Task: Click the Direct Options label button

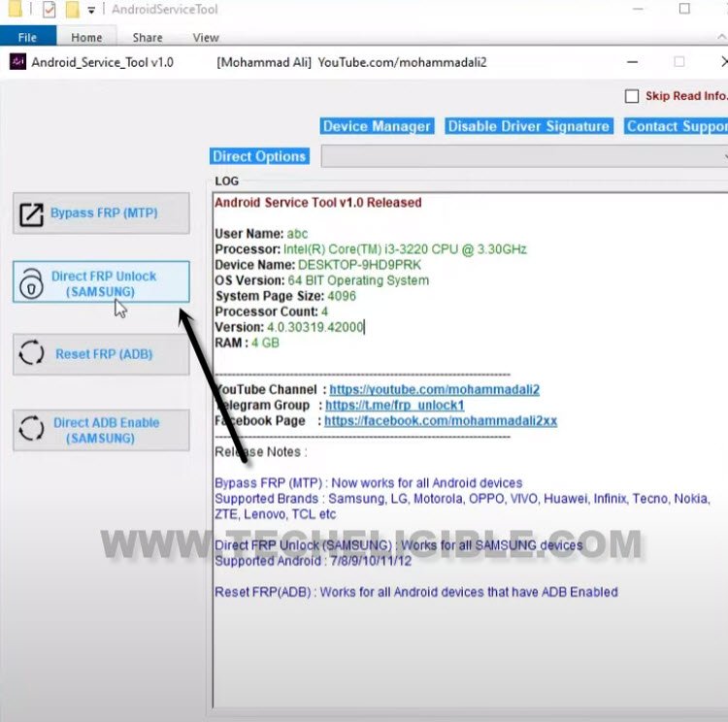Action: click(259, 156)
